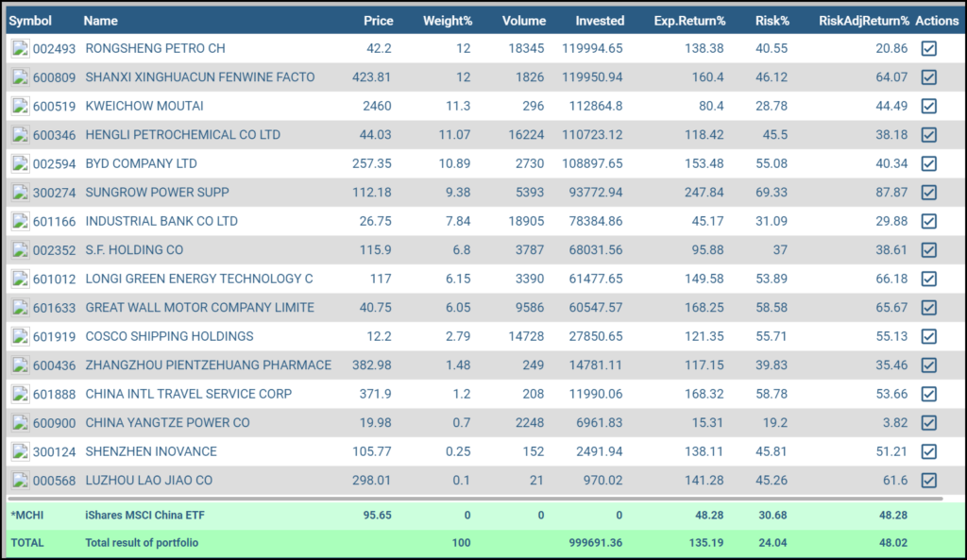Sort by the Name column header
Image resolution: width=967 pixels, height=560 pixels.
(x=100, y=21)
